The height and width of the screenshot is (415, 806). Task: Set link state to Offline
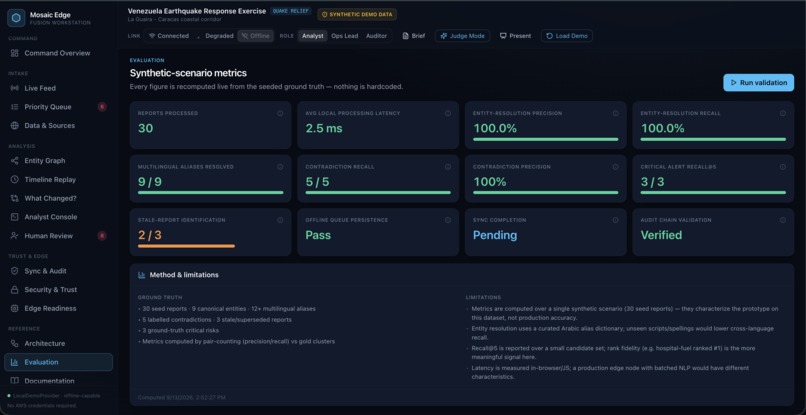(x=255, y=36)
